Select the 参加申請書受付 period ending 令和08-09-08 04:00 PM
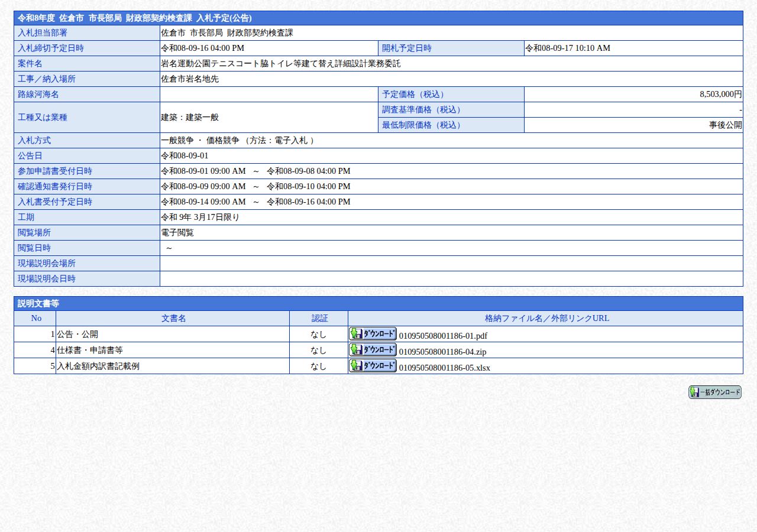The width and height of the screenshot is (757, 532). click(309, 171)
